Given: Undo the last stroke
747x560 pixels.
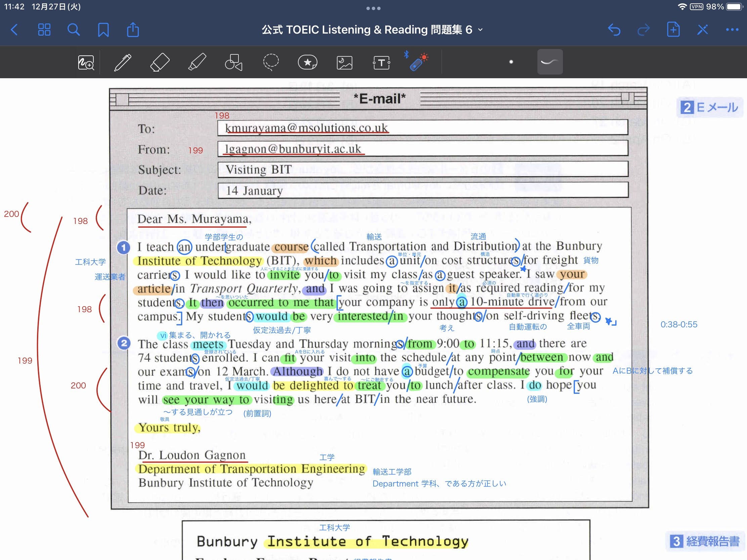Looking at the screenshot, I should tap(614, 30).
